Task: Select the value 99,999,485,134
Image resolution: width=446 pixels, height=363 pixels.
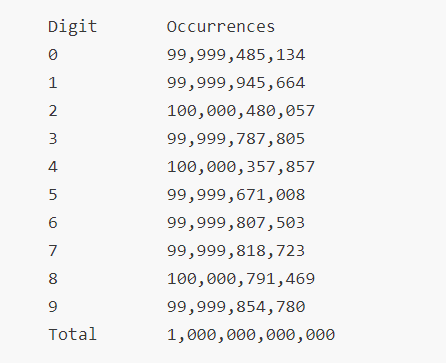Action: click(236, 55)
